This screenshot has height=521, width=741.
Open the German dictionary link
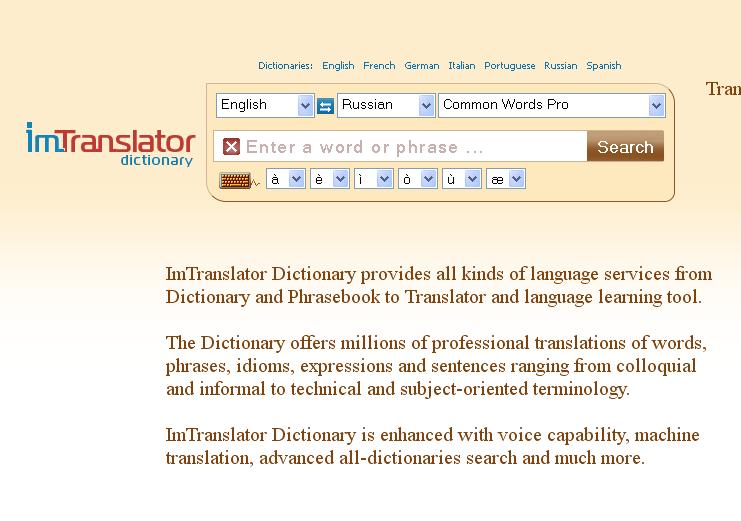pyautogui.click(x=422, y=66)
